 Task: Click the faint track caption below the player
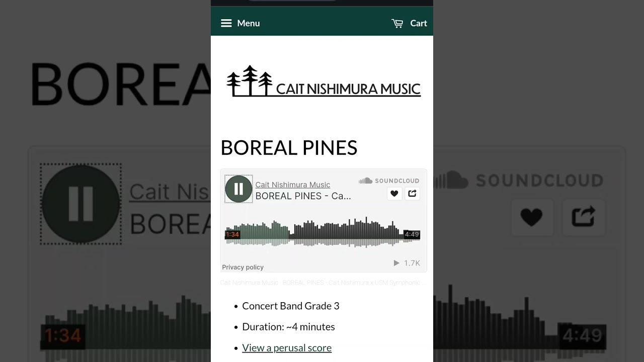[x=323, y=283]
